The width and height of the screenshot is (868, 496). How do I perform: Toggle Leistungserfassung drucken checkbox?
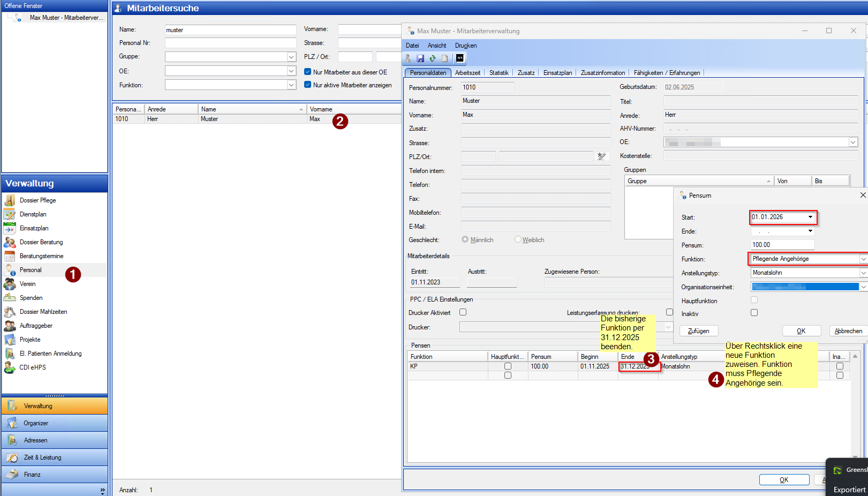669,312
